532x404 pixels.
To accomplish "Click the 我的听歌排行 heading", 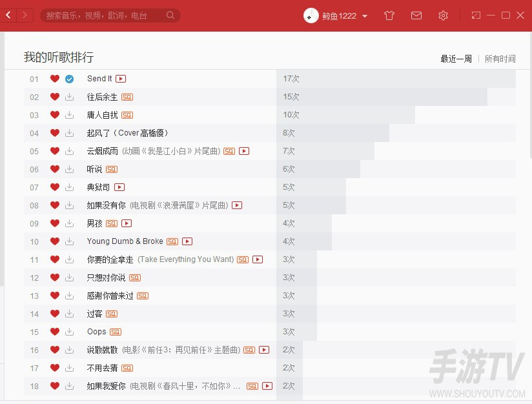I will click(59, 57).
